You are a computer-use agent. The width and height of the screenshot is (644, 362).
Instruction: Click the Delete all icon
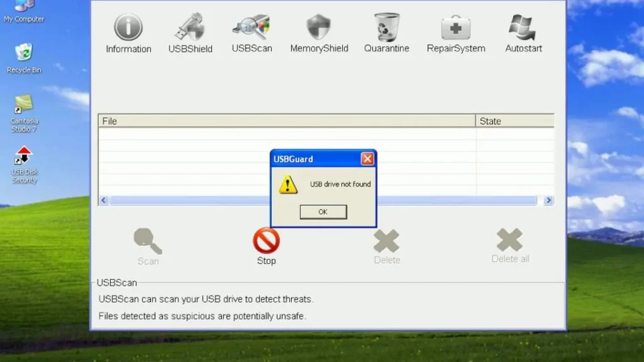coord(509,239)
